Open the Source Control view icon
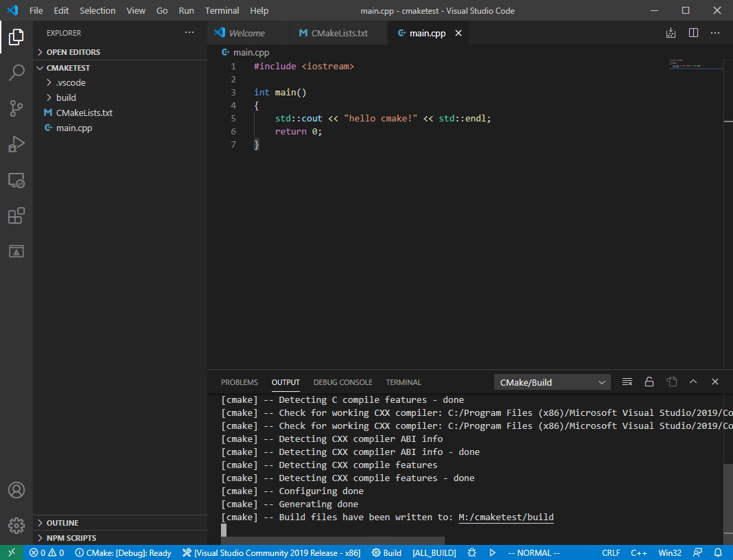Screen dimensions: 733x560 (x=16, y=108)
